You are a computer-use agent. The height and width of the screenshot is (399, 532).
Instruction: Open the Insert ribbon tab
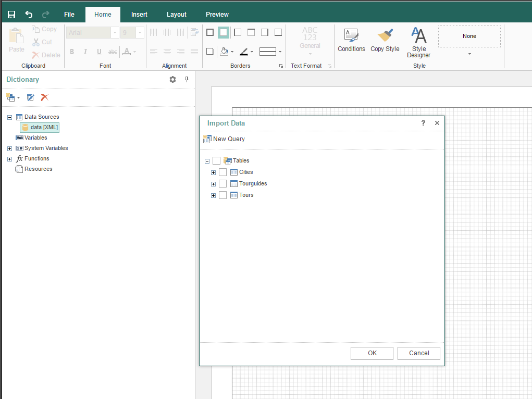coord(139,14)
